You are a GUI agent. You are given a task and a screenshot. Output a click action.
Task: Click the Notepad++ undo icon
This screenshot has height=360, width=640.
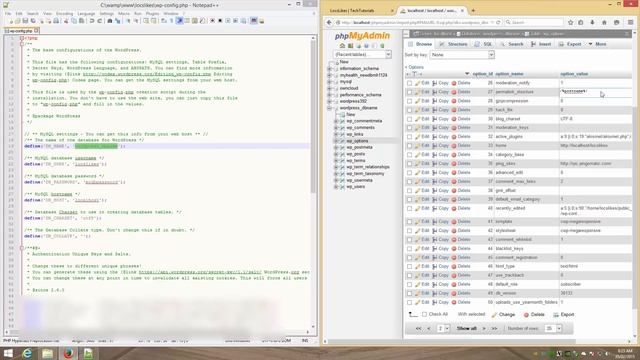click(92, 21)
